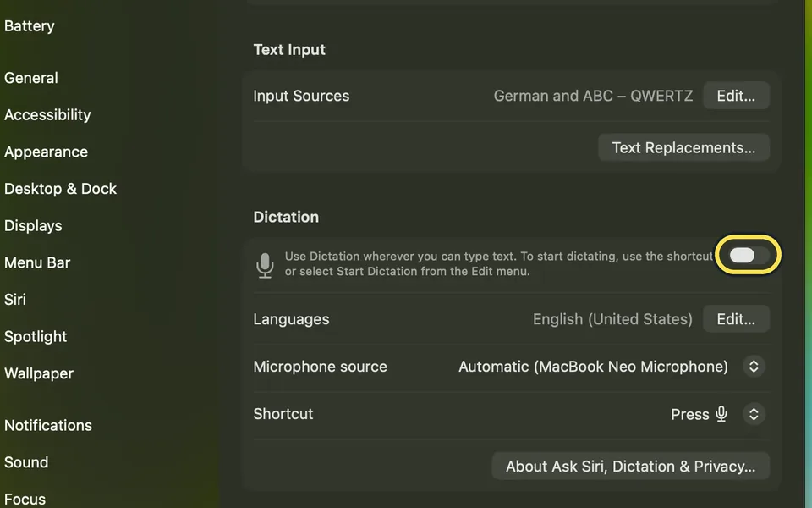Select Menu Bar in the sidebar
The width and height of the screenshot is (812, 508).
pyautogui.click(x=37, y=262)
